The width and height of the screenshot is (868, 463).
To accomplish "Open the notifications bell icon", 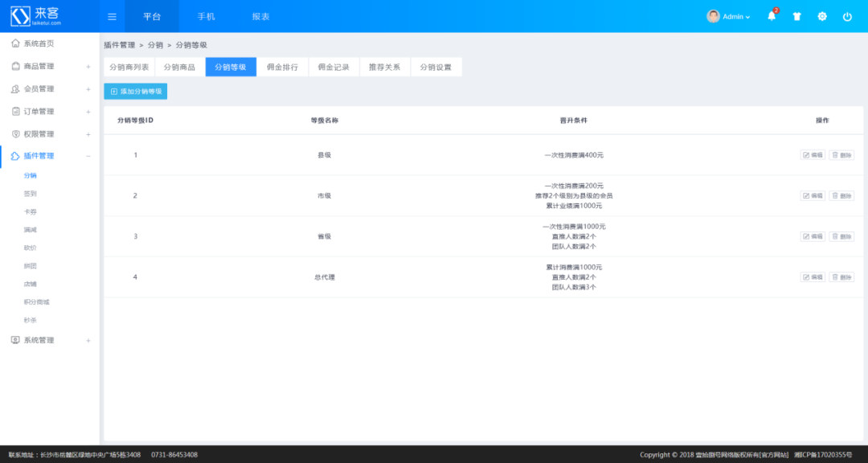I will point(772,16).
